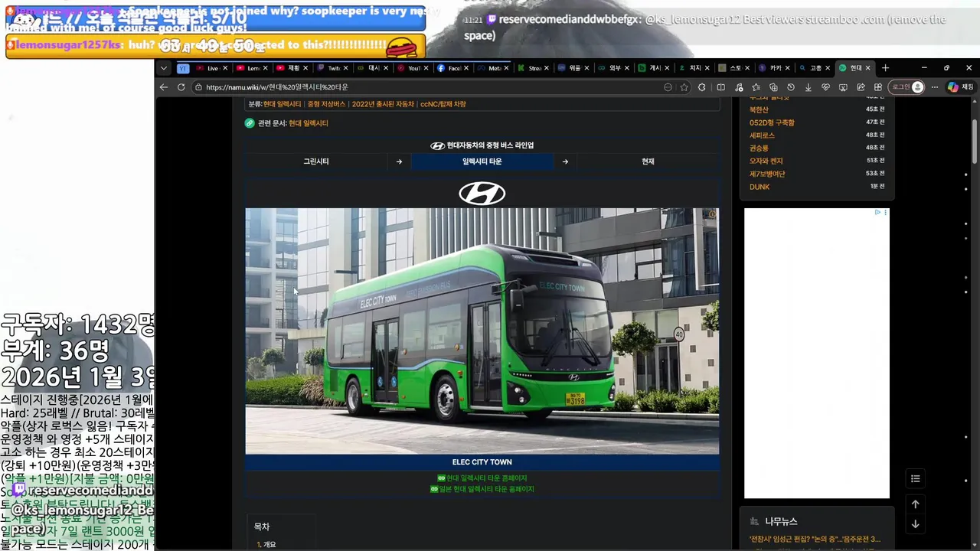Screen dimensions: 980x551
Task: Open collections icon in browser toolbar
Action: pos(773,87)
